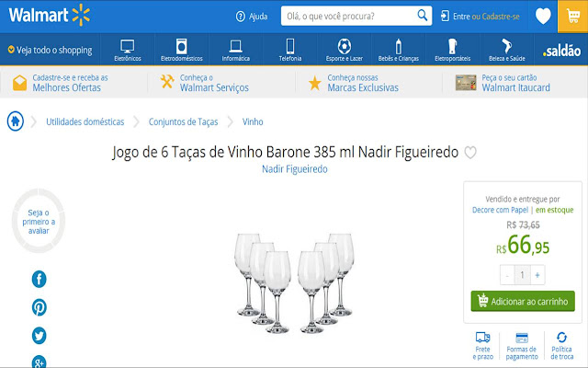
Task: Click 'Seja o primeiro a avaliar' rating circle
Action: [39, 221]
